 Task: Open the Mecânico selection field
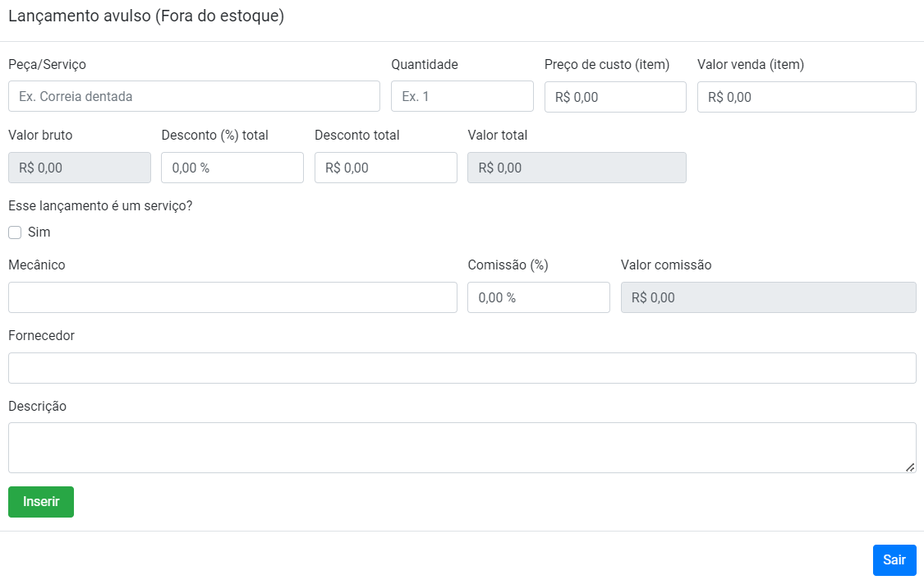(x=232, y=297)
